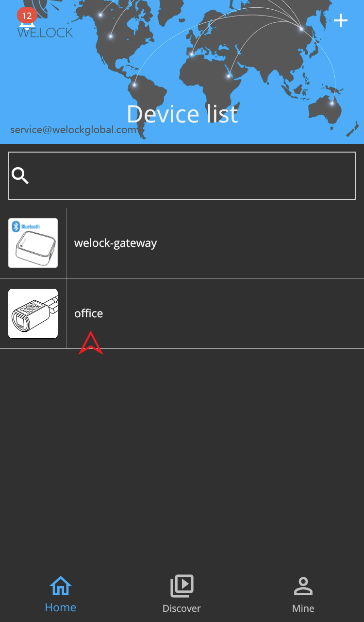Switch to the Mine tab label
Image resolution: width=364 pixels, height=622 pixels.
pyautogui.click(x=303, y=608)
